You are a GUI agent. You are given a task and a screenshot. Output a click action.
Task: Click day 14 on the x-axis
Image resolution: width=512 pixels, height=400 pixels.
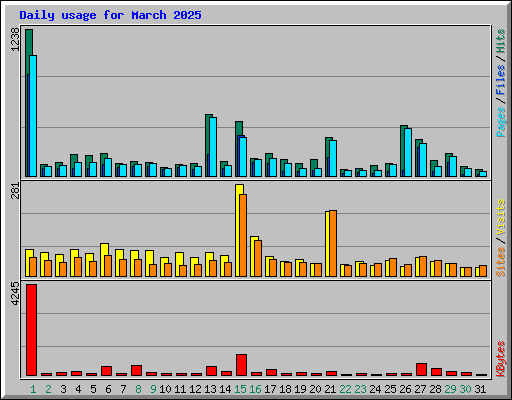225,389
